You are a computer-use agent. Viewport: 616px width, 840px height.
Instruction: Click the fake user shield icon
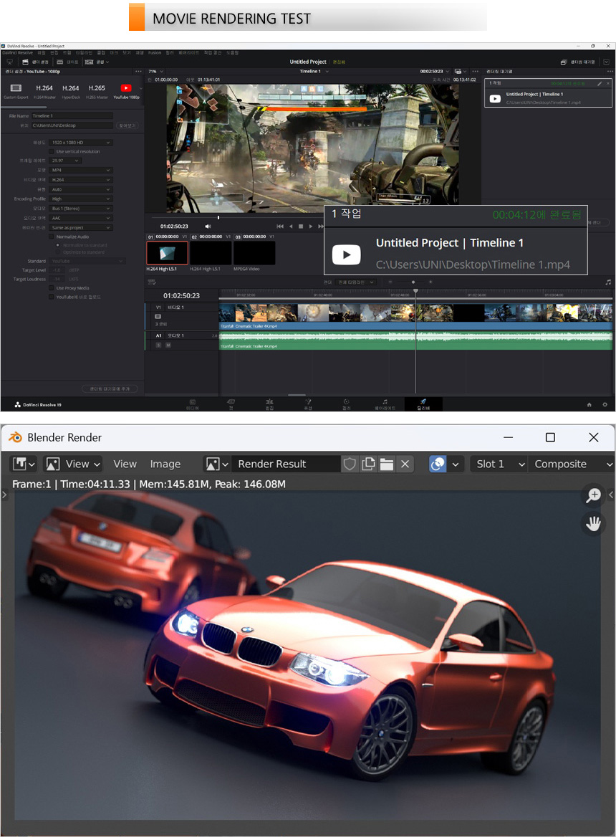point(350,464)
